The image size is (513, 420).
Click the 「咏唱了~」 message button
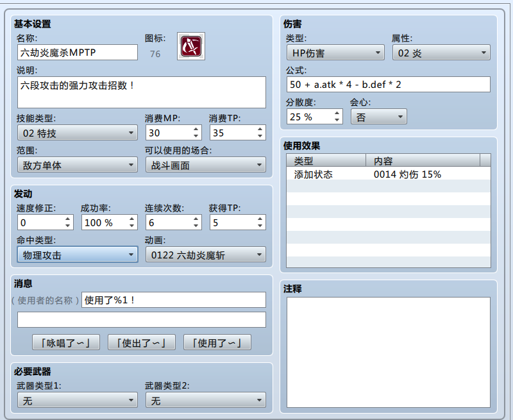[x=66, y=342]
